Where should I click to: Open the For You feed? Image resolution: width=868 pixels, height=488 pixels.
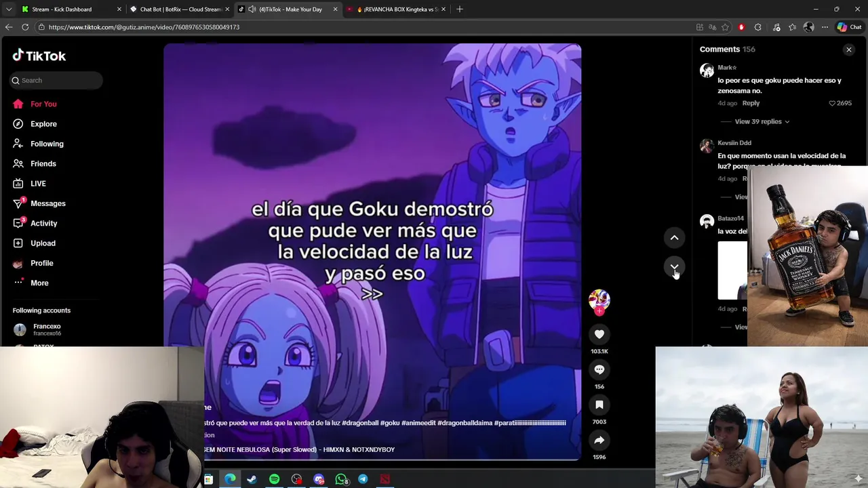43,104
